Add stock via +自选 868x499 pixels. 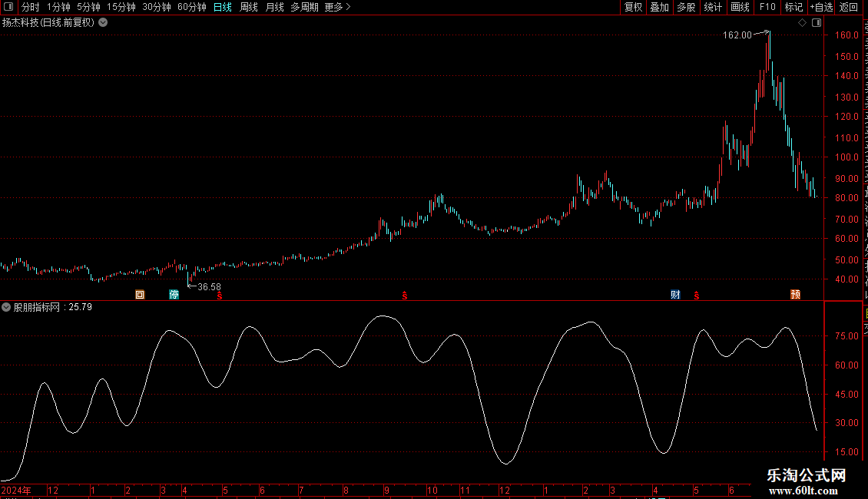[821, 7]
